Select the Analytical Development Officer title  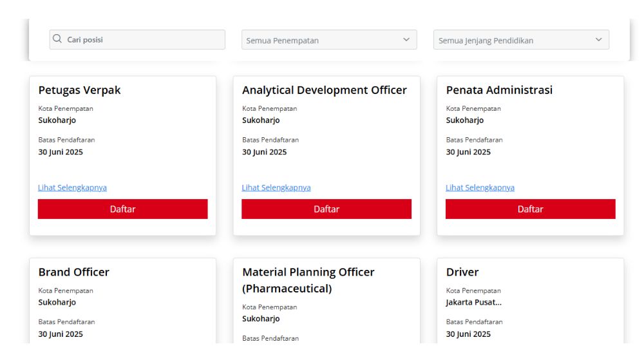324,90
